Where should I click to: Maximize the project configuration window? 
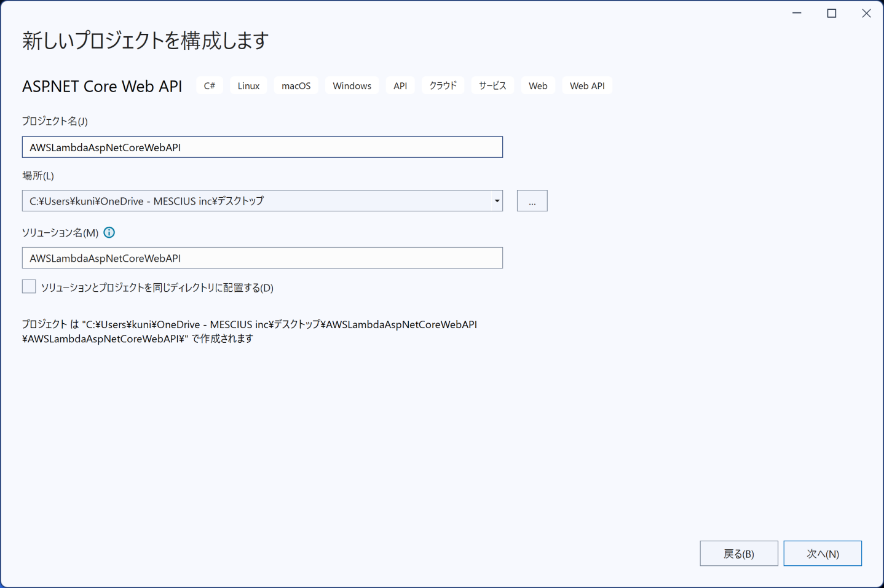pos(832,13)
